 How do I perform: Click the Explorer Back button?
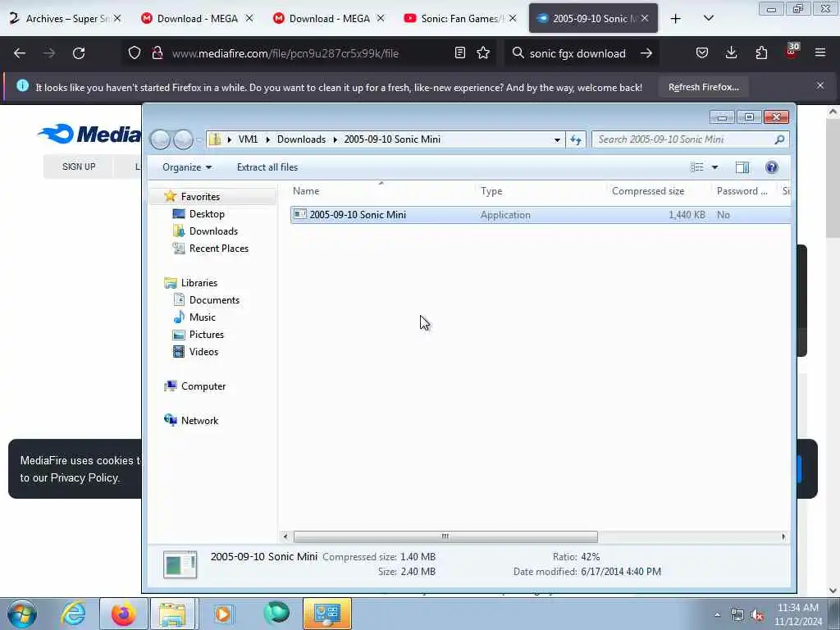[x=160, y=139]
